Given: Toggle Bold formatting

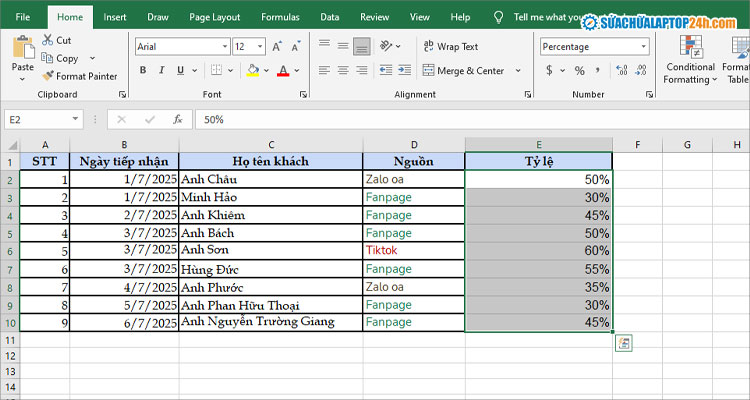Looking at the screenshot, I should [143, 71].
